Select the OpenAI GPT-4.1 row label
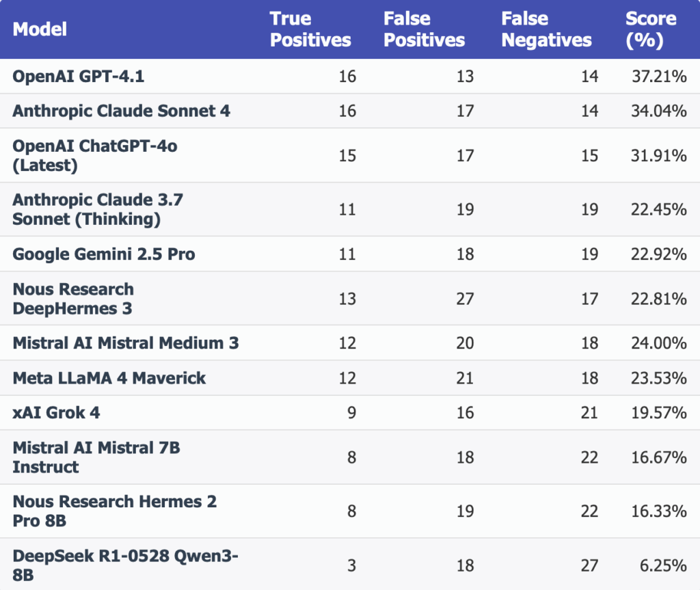The width and height of the screenshot is (700, 590). (x=79, y=77)
